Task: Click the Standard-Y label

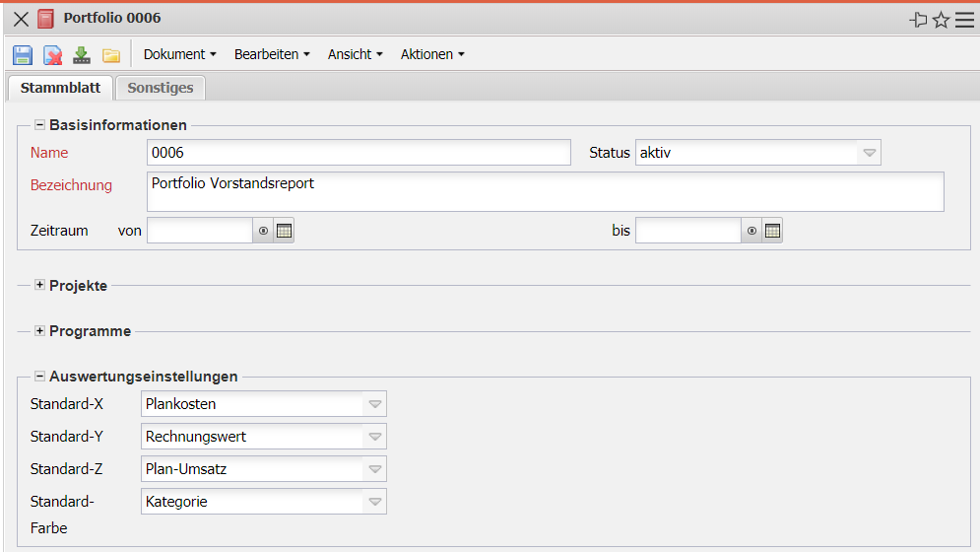Action: (67, 437)
